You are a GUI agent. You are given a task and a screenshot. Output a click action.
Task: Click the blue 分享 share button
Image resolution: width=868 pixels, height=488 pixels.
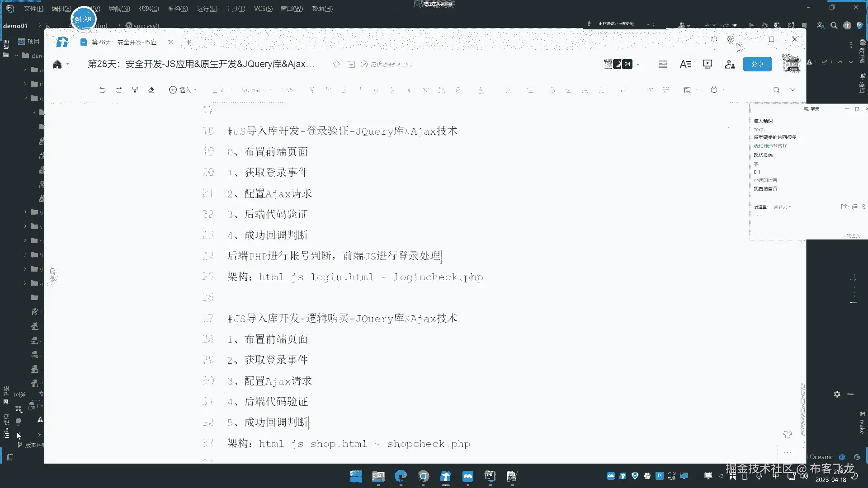[757, 64]
